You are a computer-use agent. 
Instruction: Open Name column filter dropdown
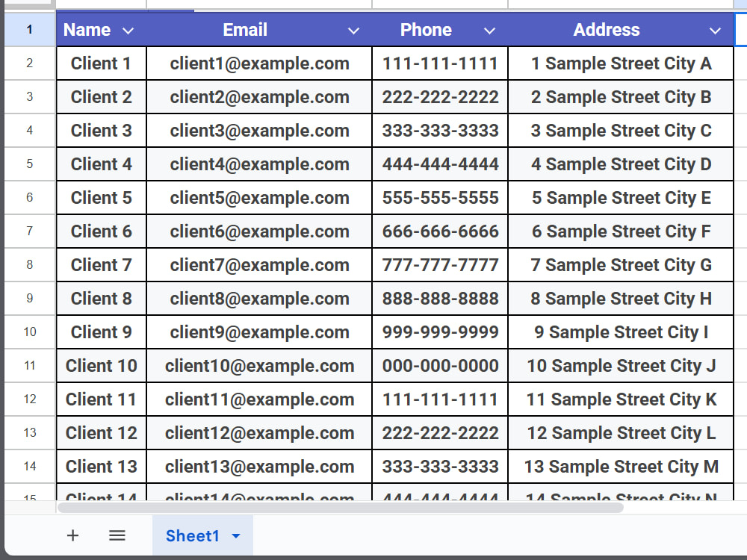coord(128,31)
